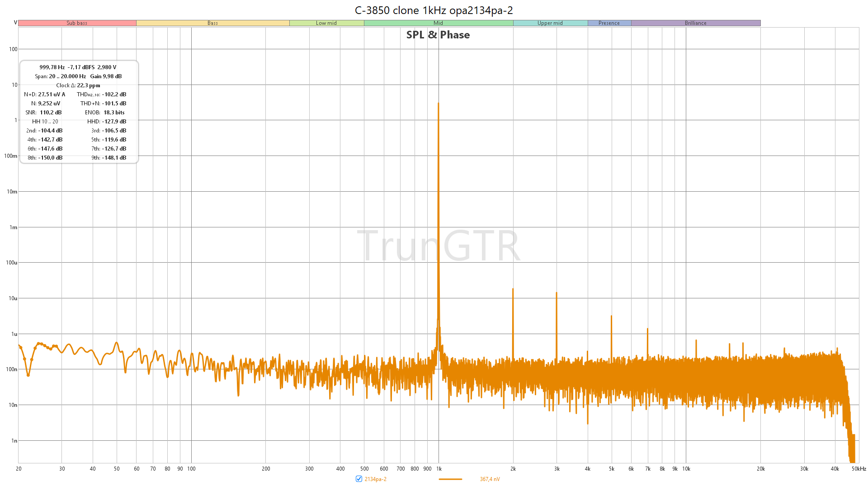Select the Sub bass frequency band
868x486 pixels.
77,23
